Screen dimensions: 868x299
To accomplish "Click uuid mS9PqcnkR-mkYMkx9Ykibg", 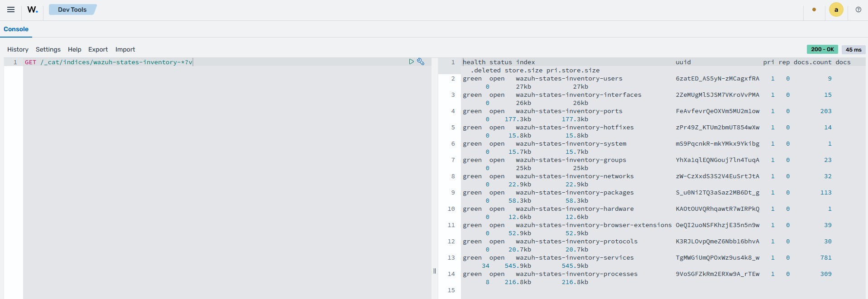I will pos(718,143).
